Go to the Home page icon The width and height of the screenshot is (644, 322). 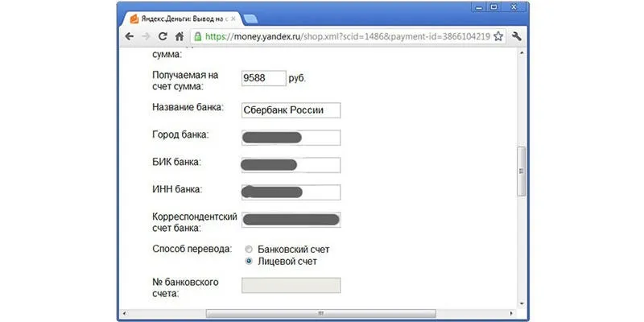(x=180, y=37)
